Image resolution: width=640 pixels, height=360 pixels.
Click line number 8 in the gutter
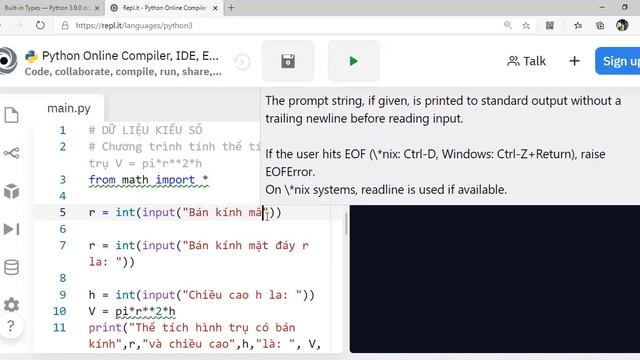click(62, 278)
